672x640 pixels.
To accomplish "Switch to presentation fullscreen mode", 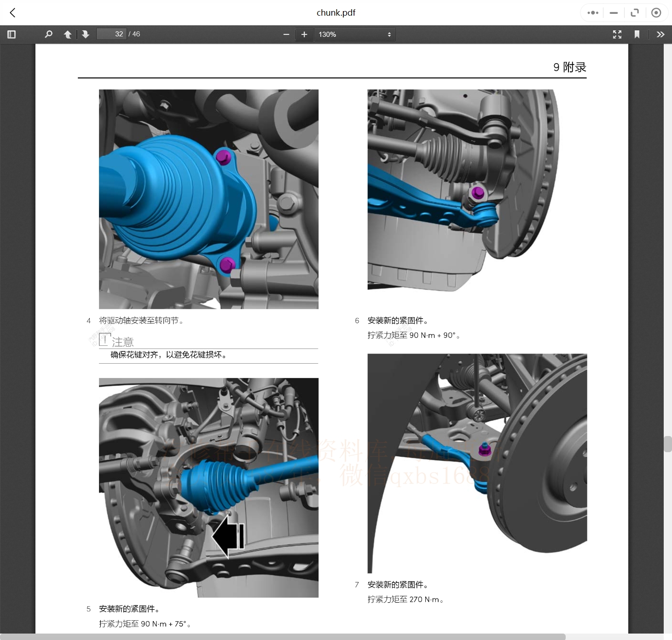I will 617,35.
